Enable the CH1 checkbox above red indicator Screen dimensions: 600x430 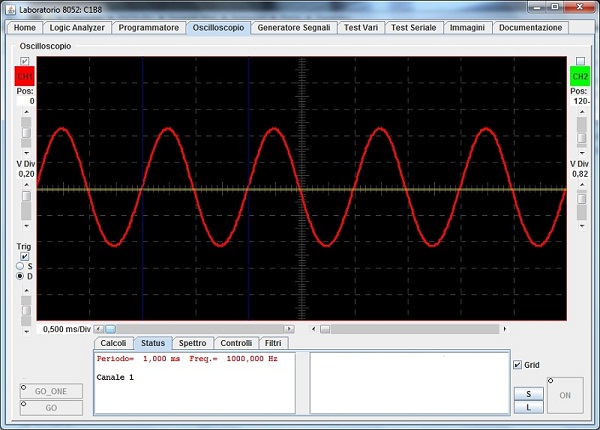coord(25,62)
